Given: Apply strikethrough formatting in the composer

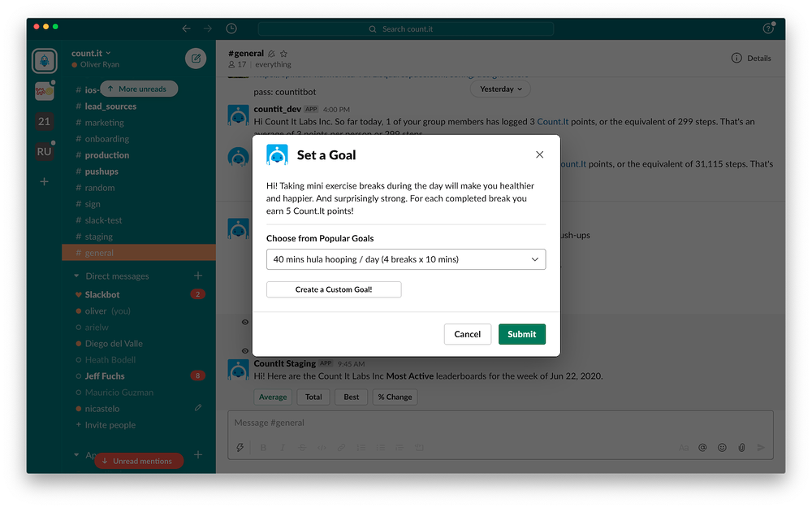Looking at the screenshot, I should point(302,447).
